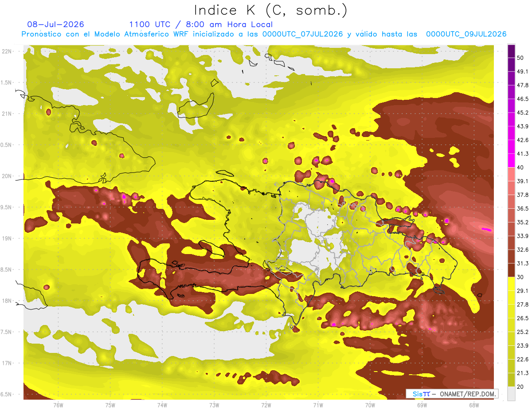Click colorbar label '31.3'
This screenshot has height=411, width=532.
522,263
